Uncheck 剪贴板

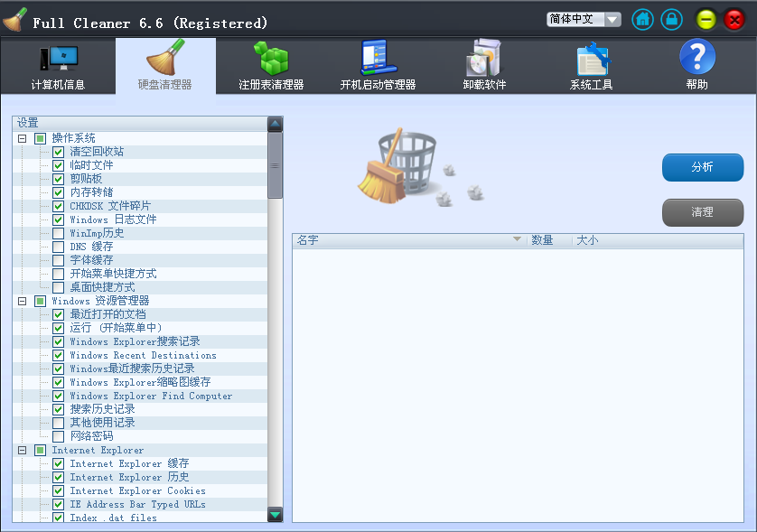click(x=59, y=179)
